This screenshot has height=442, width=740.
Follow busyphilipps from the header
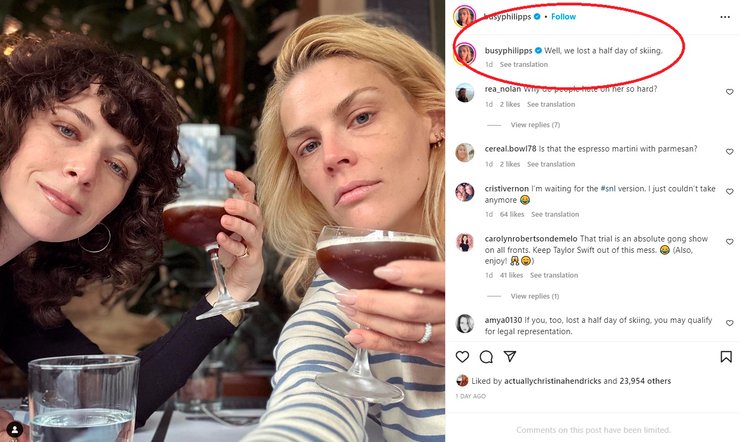click(563, 17)
